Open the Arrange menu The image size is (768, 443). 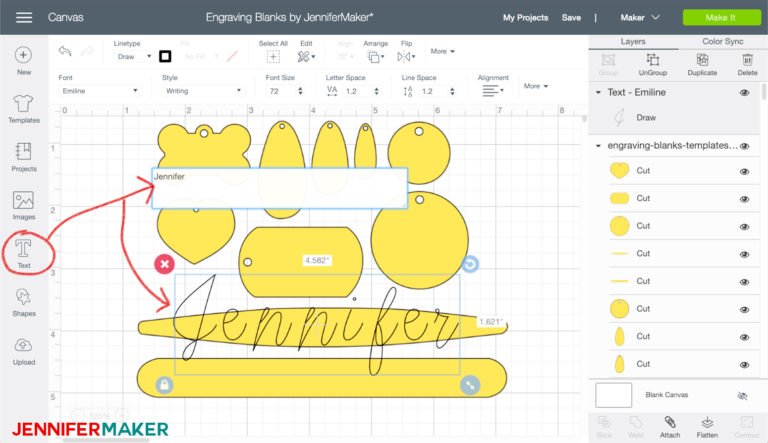tap(376, 57)
